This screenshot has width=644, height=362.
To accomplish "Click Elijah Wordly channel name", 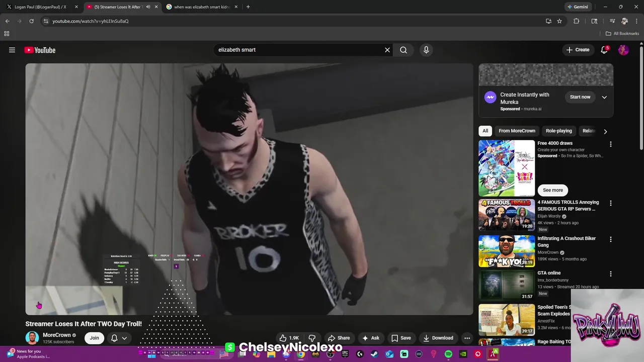I will (548, 216).
